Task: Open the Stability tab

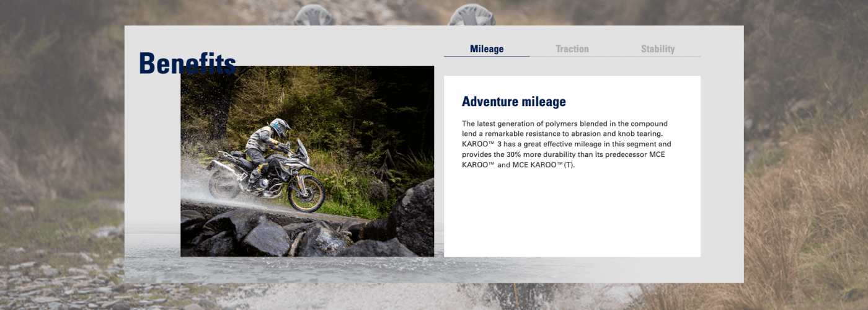Action: pyautogui.click(x=657, y=49)
